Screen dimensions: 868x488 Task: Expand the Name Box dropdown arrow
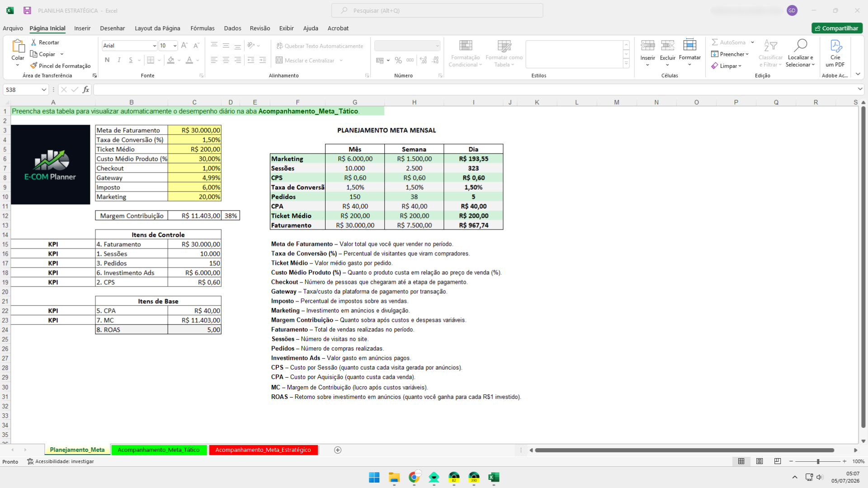[43, 89]
